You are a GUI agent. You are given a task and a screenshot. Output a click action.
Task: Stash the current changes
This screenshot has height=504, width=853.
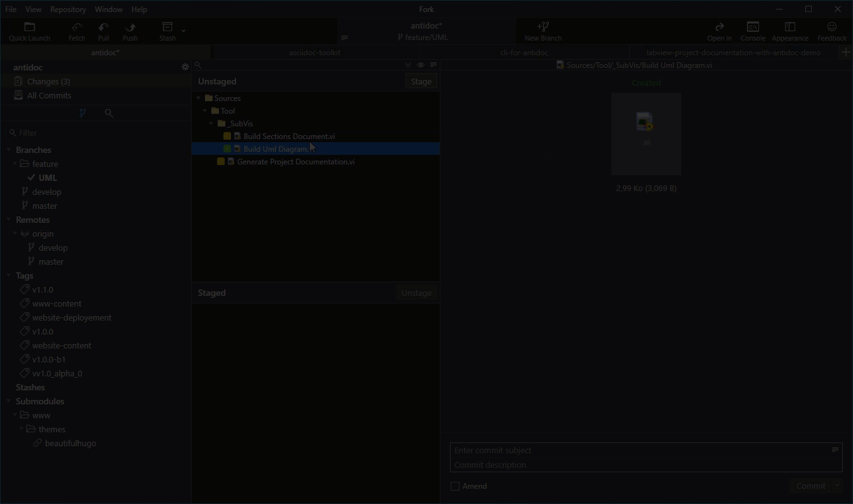point(168,31)
